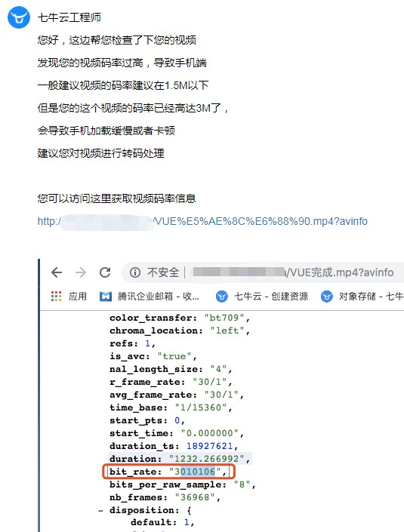This screenshot has height=532, width=404.
Task: Select the bit_rate value "3010106"
Action: click(x=195, y=472)
